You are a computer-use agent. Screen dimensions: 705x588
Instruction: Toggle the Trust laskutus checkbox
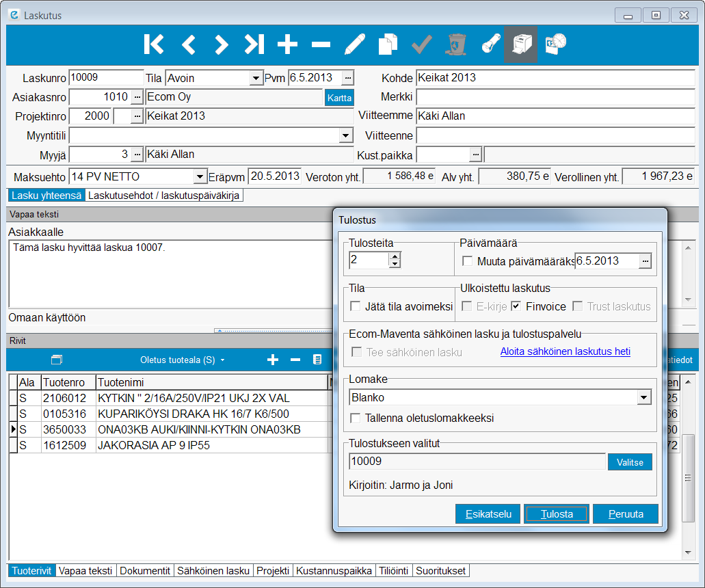point(578,306)
